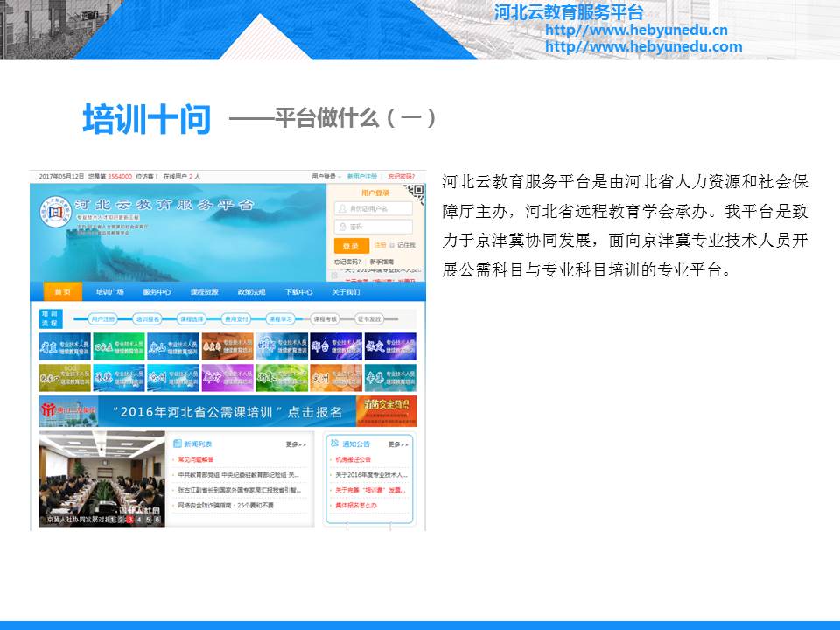Open the 网络安全防诈骗指南 news item
840x630 pixels.
226,505
